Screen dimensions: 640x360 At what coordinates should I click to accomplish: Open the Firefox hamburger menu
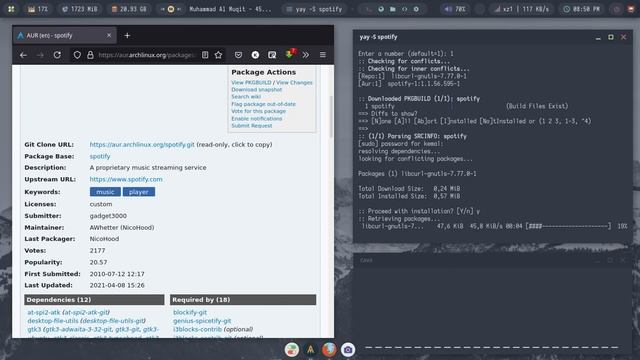click(x=323, y=55)
